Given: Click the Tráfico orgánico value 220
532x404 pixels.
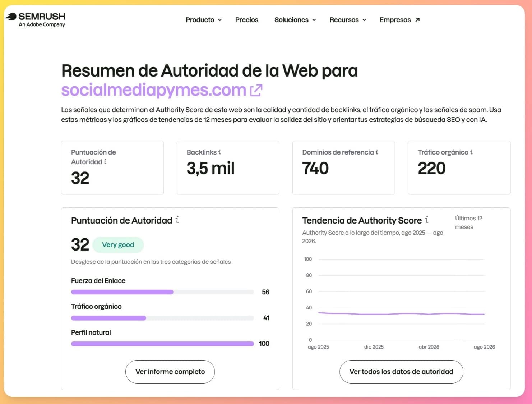Looking at the screenshot, I should [x=431, y=168].
